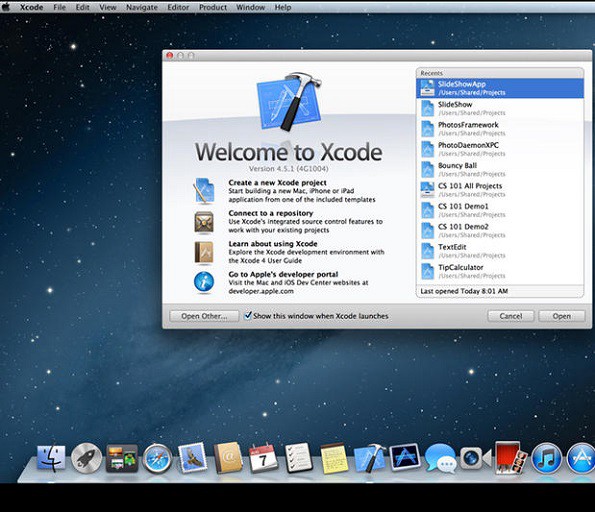595x512 pixels.
Task: Open the Calendar icon in the Dock
Action: coord(263,458)
